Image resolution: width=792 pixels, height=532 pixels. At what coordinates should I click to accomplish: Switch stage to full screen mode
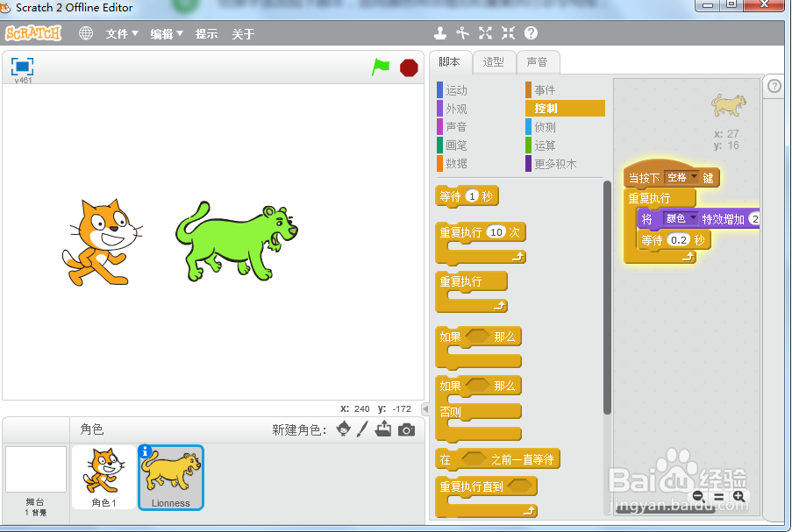(22, 67)
